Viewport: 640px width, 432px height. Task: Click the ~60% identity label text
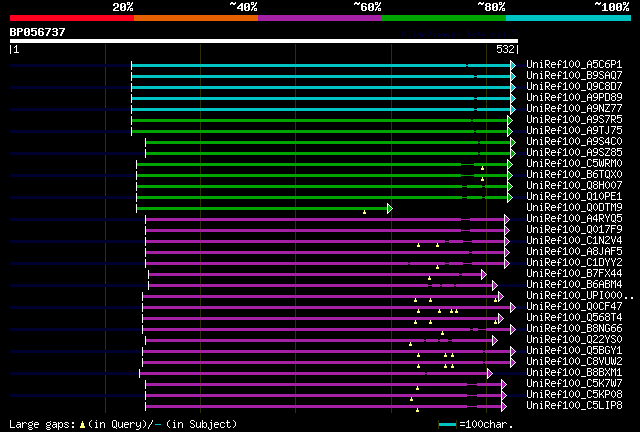click(x=367, y=7)
